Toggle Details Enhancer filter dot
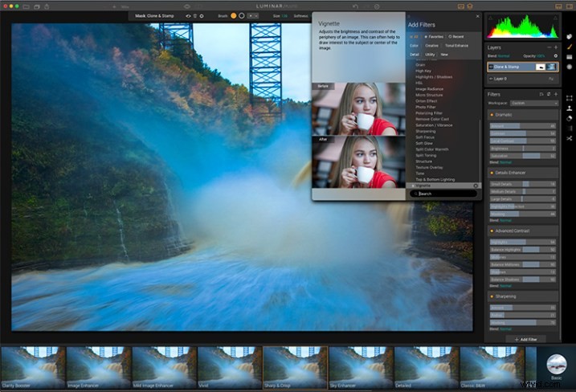This screenshot has width=576, height=392. [x=492, y=173]
